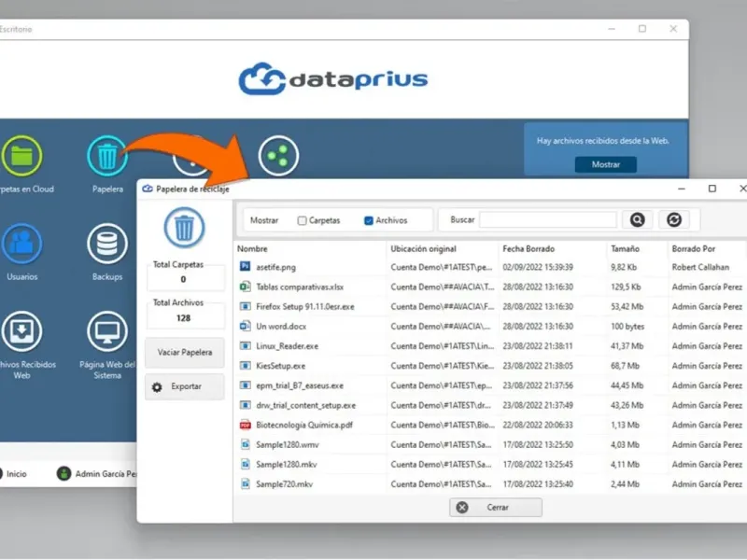Open Archivos Recibidos Web icon
747x560 pixels.
(21, 331)
